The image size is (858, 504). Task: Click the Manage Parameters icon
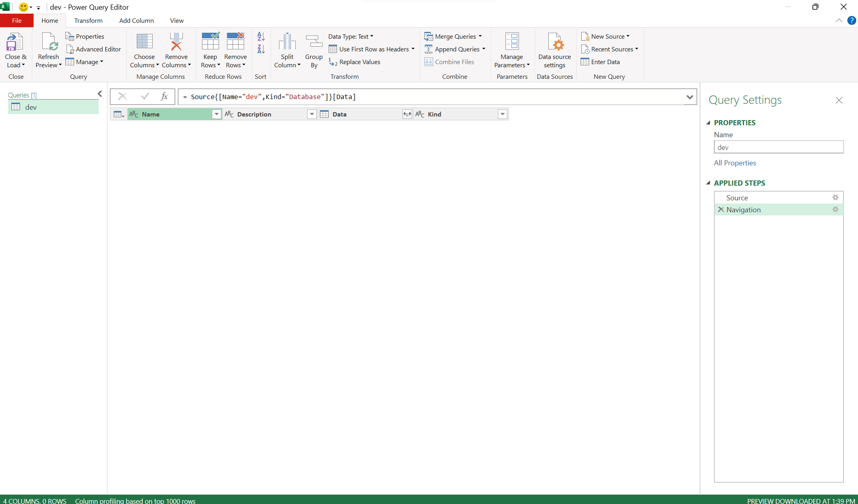pyautogui.click(x=511, y=41)
